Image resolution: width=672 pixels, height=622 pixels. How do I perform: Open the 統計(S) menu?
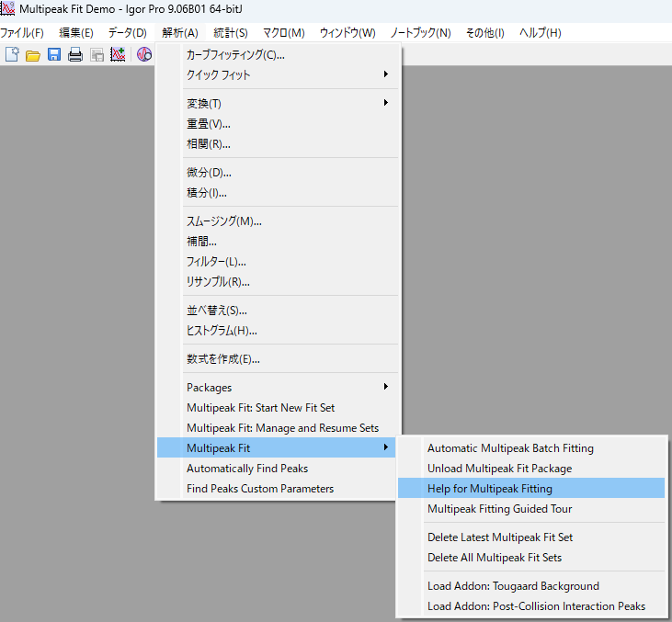click(x=231, y=33)
